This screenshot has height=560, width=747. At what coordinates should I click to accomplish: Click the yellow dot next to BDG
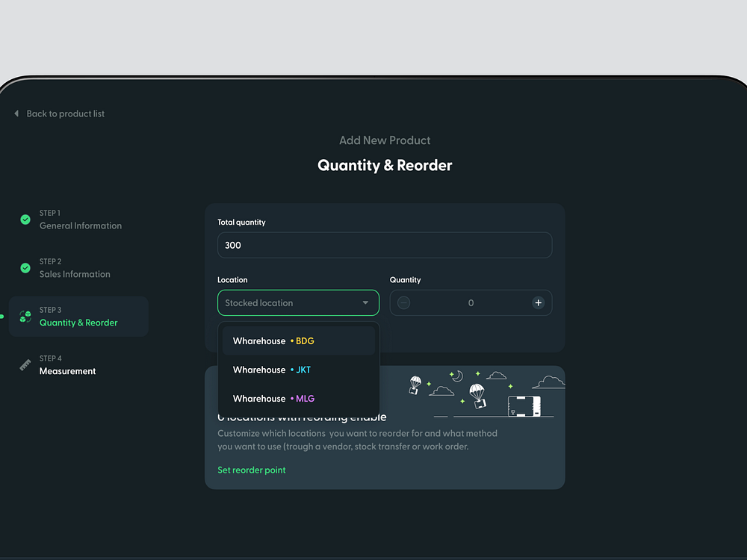292,340
